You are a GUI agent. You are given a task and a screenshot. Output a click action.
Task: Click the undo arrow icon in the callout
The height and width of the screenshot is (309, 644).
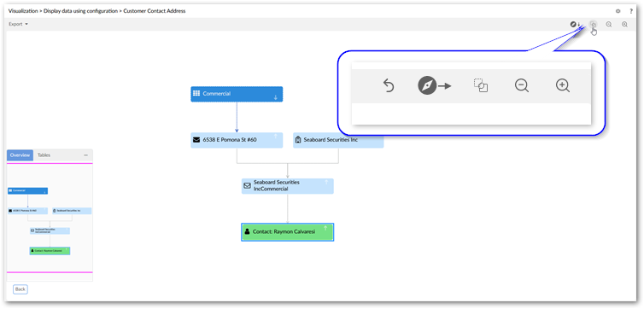coord(388,86)
